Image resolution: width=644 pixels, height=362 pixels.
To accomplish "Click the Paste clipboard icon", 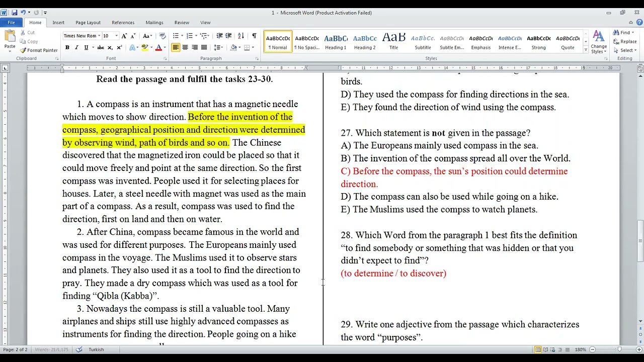I will pos(10,37).
